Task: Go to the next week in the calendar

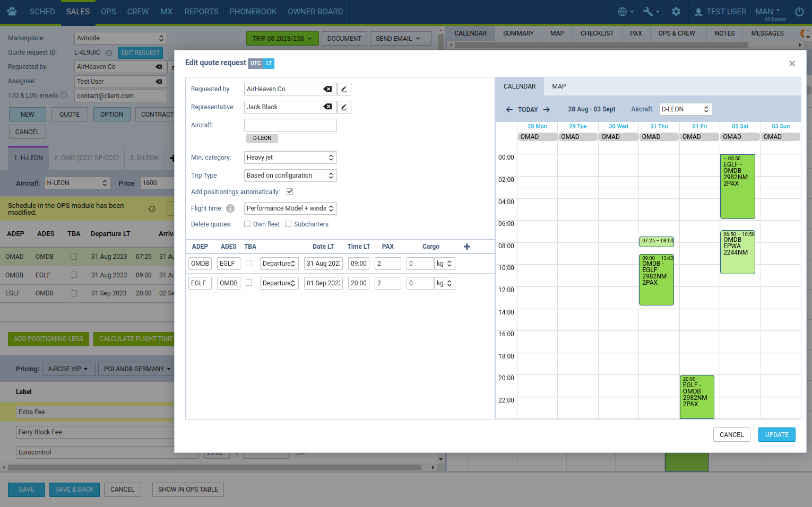Action: pyautogui.click(x=547, y=110)
